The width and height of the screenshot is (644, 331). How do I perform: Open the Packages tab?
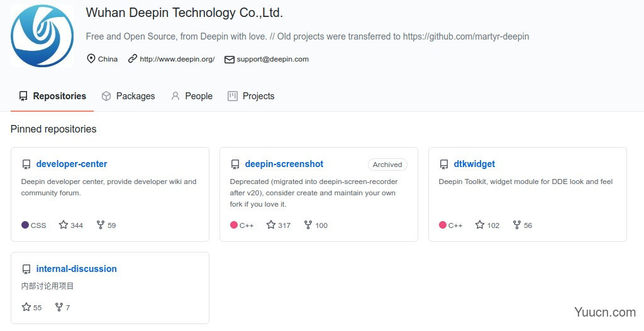tap(128, 96)
